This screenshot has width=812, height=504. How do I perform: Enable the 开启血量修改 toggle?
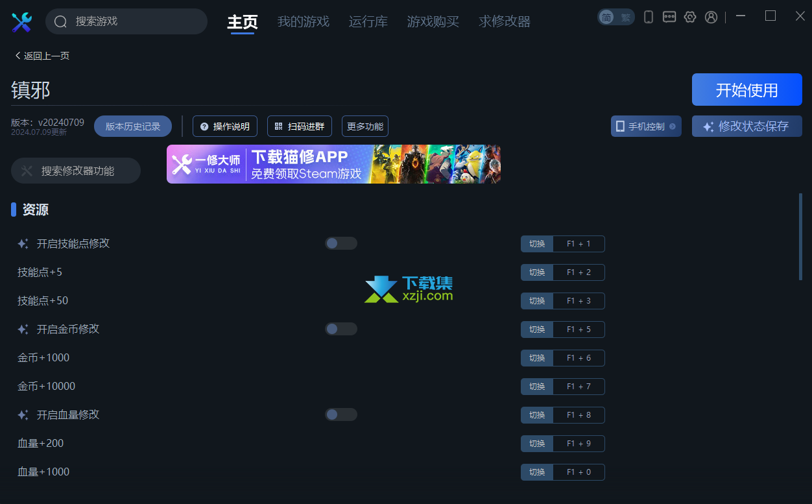(x=341, y=414)
